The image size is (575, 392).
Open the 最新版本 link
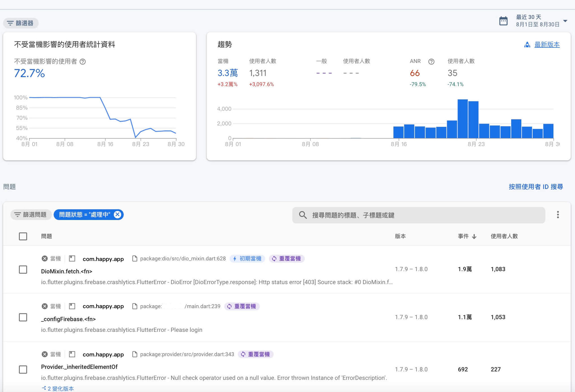point(547,45)
